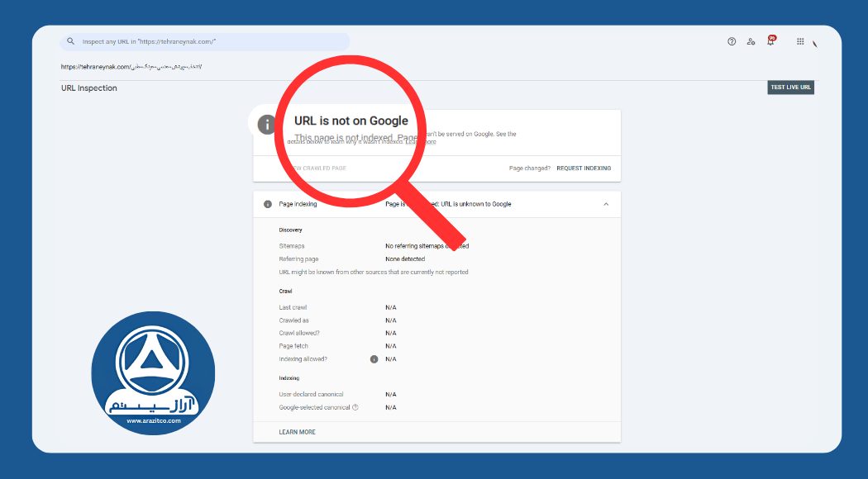Click the gray info icon beside URL status
868x479 pixels.
click(x=266, y=124)
